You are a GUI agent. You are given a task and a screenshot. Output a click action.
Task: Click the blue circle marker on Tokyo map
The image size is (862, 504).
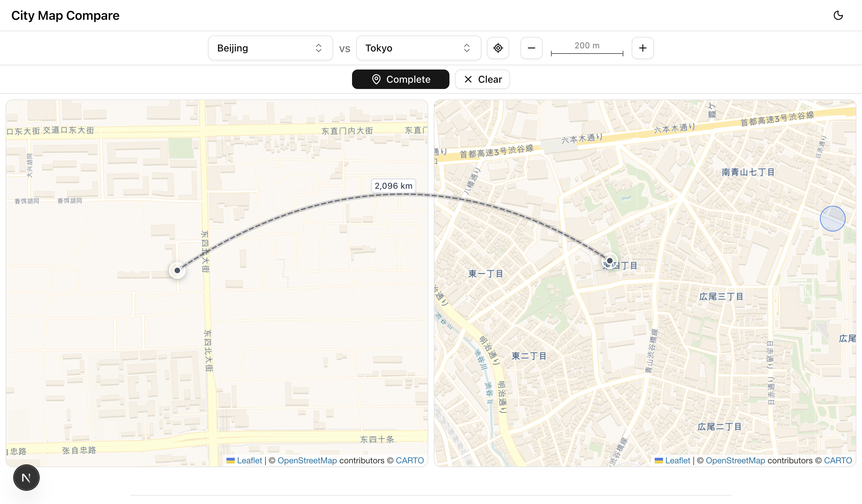[832, 219]
